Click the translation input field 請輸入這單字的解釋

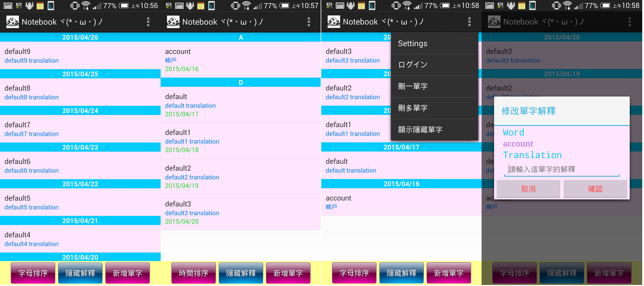coord(562,169)
